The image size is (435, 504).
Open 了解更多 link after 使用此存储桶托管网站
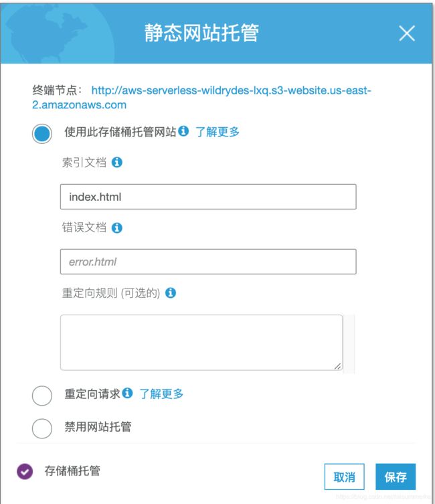pos(217,132)
